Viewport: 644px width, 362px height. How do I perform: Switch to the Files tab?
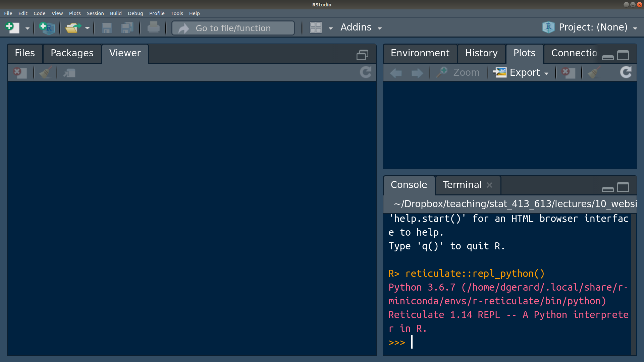[x=25, y=53]
